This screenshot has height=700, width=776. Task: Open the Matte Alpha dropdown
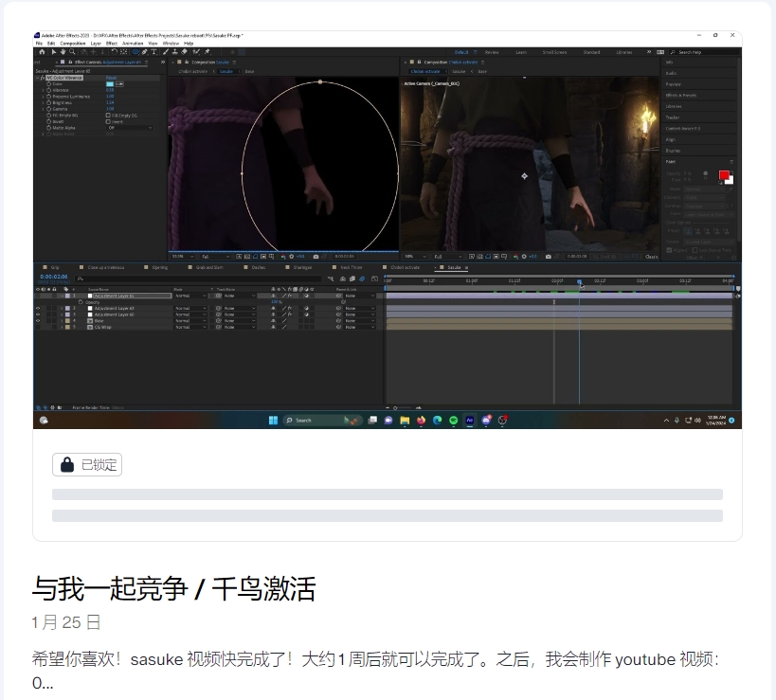tap(130, 128)
